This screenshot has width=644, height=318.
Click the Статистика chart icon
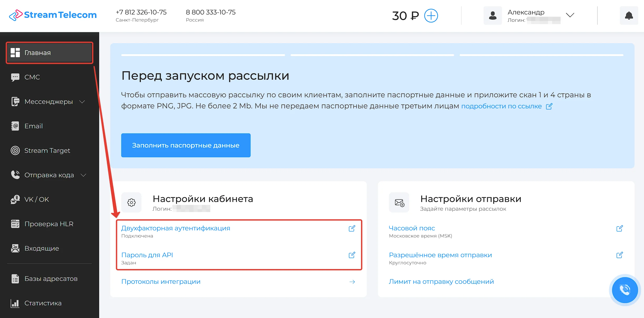[x=15, y=303]
